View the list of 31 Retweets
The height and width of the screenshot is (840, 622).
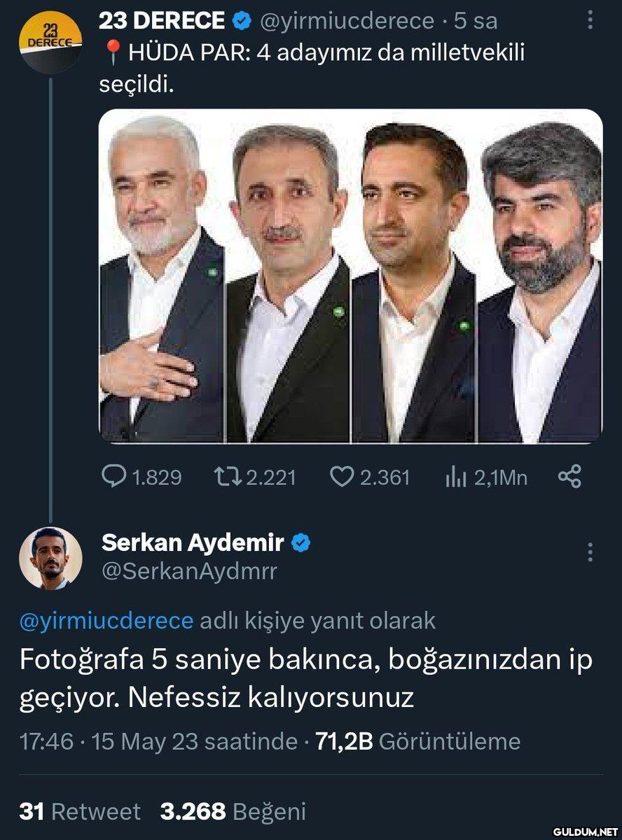[x=80, y=811]
